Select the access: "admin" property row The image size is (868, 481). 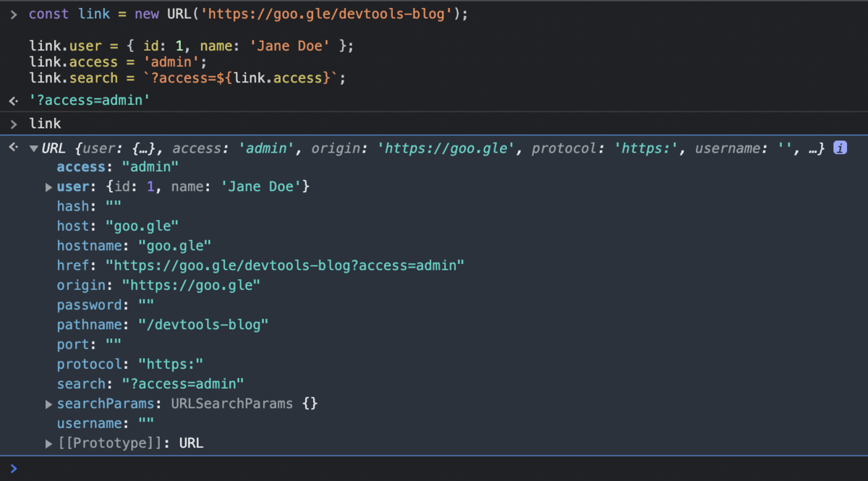(x=118, y=167)
